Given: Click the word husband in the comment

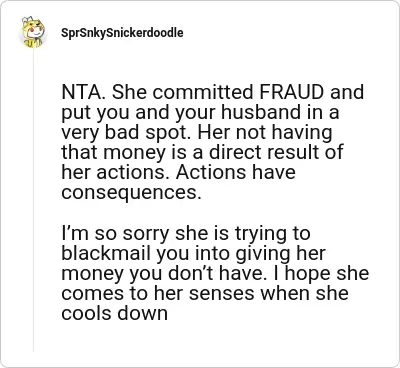Looking at the screenshot, I should [x=260, y=112].
